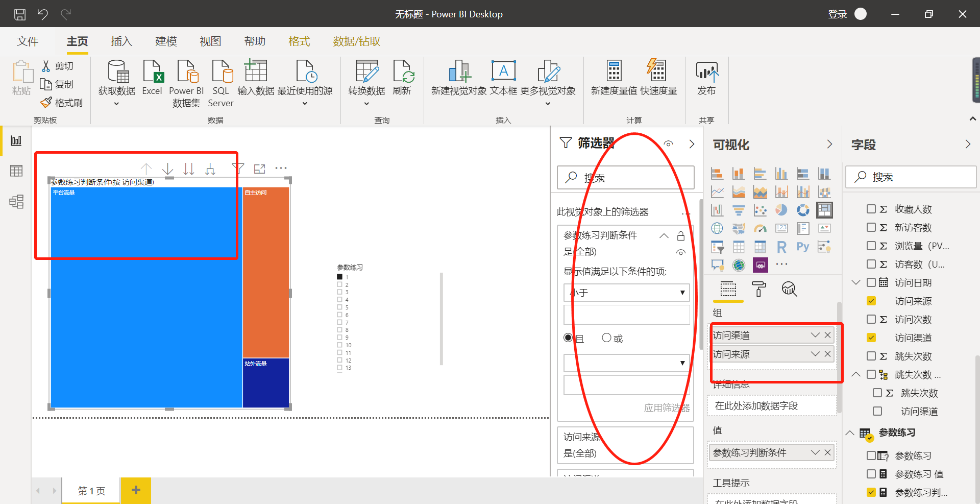This screenshot has width=980, height=504.
Task: Open the 建模 ribbon tab
Action: (x=166, y=41)
